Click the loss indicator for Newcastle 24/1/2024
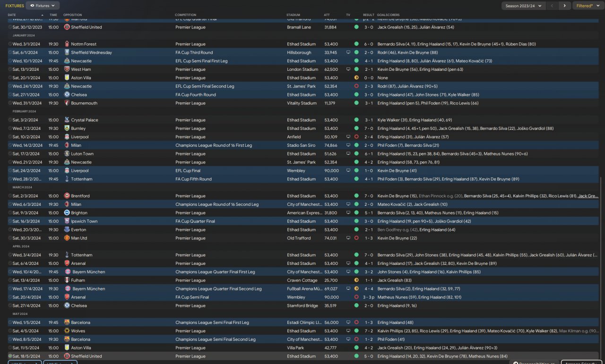 [x=356, y=86]
